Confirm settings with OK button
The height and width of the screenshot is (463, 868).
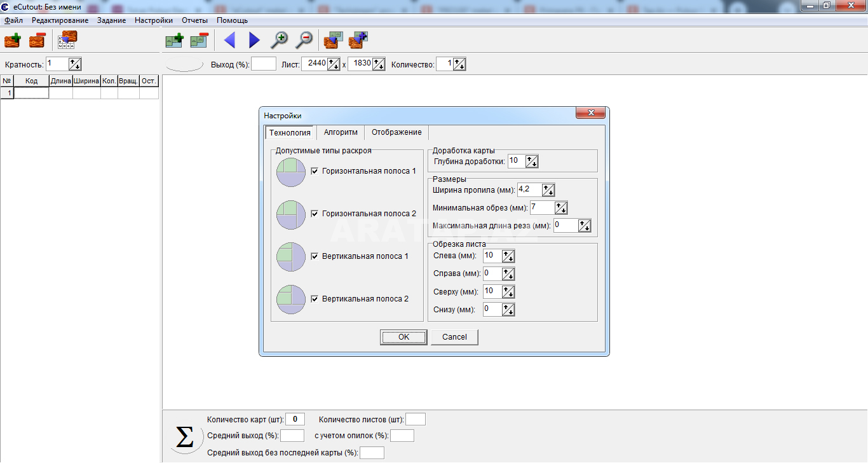403,337
